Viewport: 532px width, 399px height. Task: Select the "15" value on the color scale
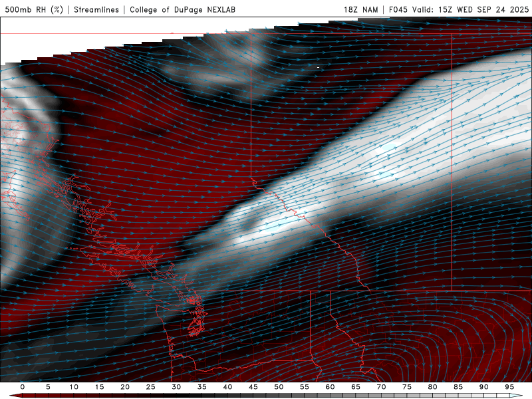coord(99,387)
